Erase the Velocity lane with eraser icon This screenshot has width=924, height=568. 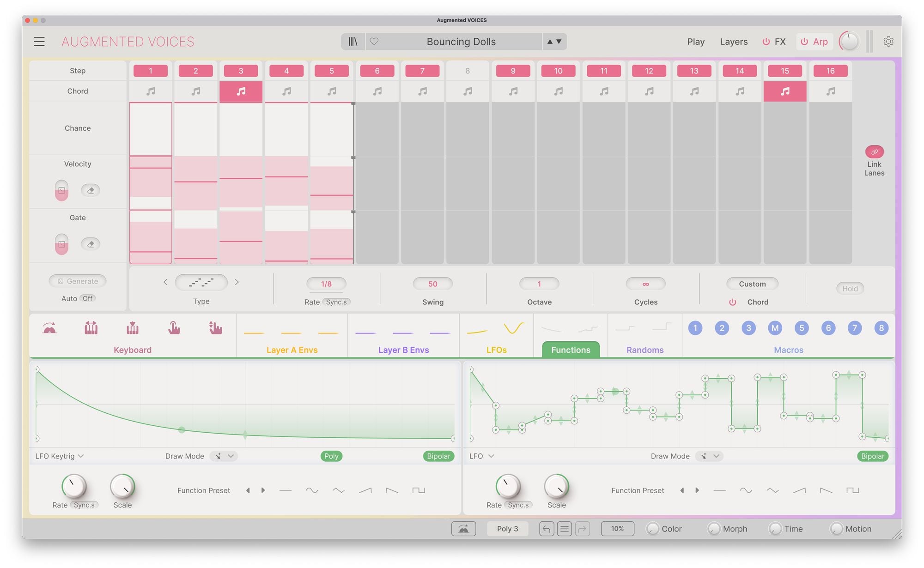[x=91, y=190]
